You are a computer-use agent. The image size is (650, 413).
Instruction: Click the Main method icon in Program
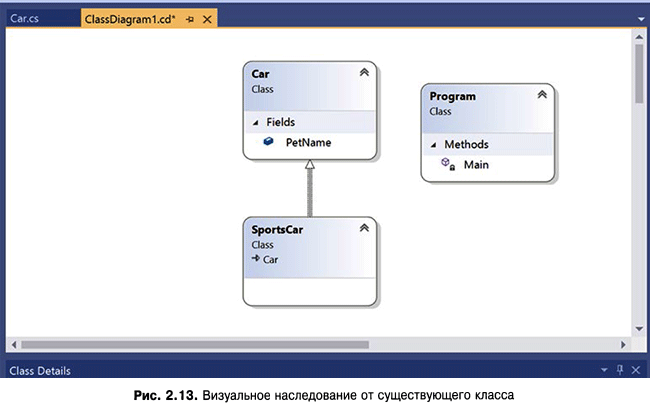coord(449,164)
